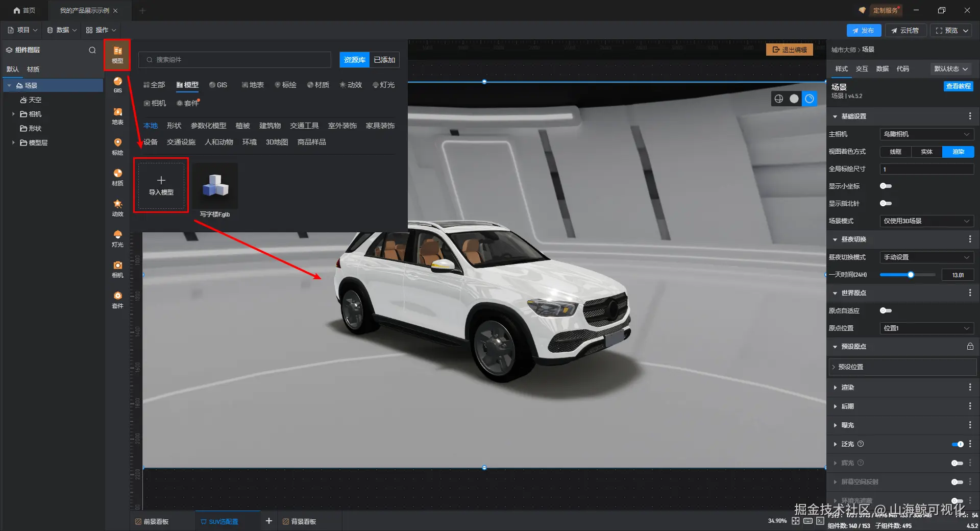Open the 标绘 component sidebar icon
The width and height of the screenshot is (980, 531).
tap(117, 147)
